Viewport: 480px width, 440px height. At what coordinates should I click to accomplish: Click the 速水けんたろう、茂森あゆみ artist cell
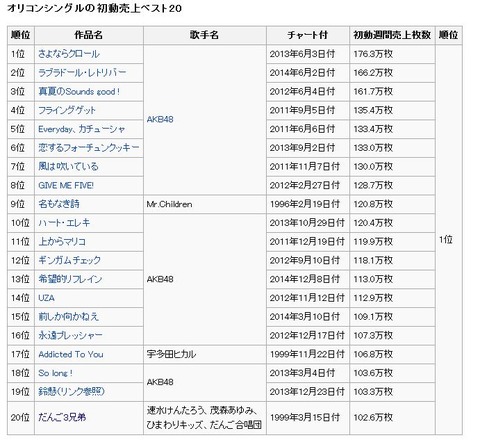205,418
